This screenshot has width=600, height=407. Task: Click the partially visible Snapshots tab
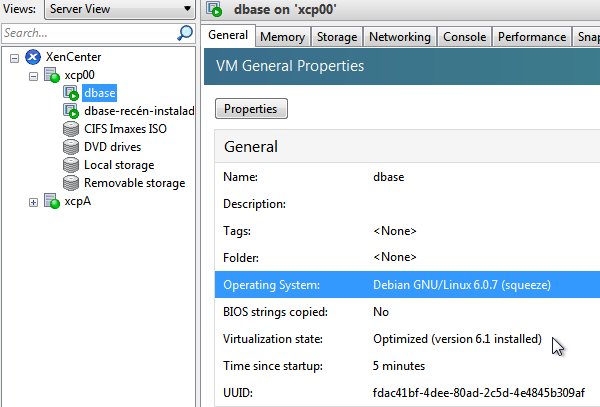pos(587,37)
